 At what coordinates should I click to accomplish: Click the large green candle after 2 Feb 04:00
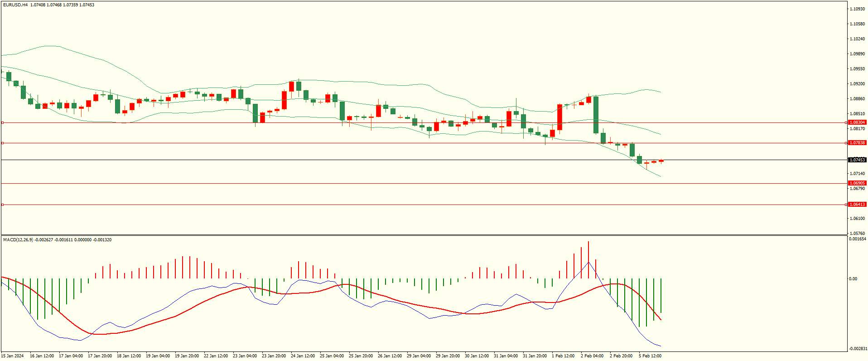pos(596,115)
